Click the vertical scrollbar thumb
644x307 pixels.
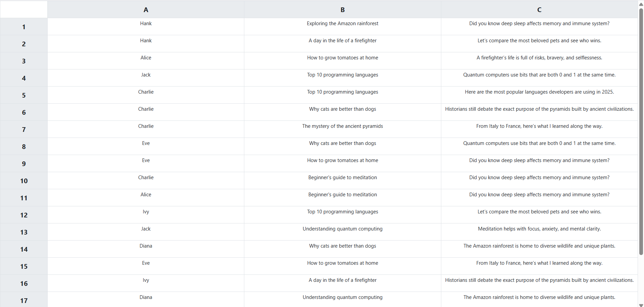click(641, 131)
